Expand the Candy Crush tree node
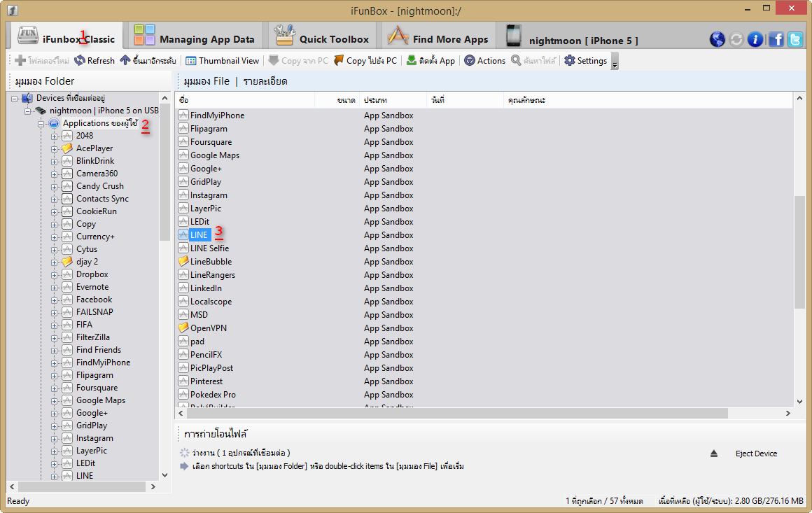This screenshot has width=812, height=513. click(54, 187)
